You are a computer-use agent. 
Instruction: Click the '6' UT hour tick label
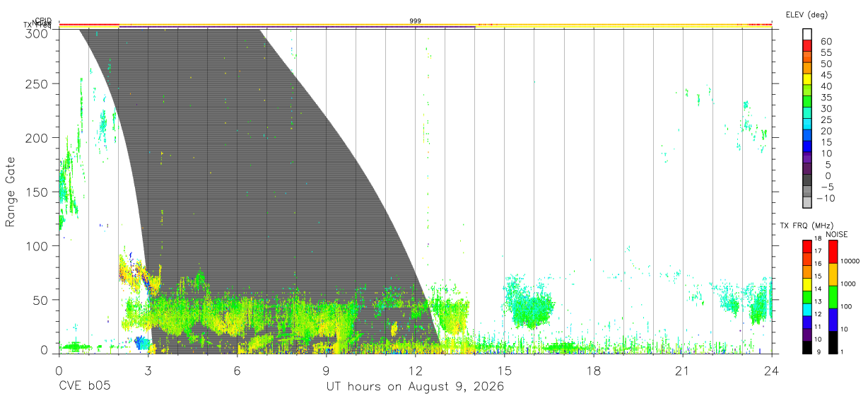pyautogui.click(x=237, y=370)
